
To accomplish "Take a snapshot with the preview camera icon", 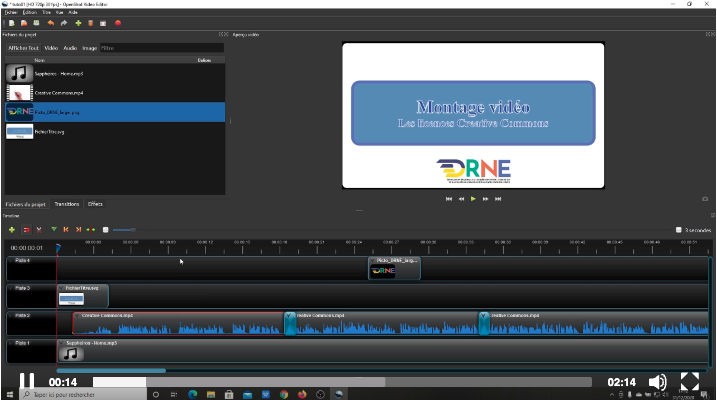I will coord(705,199).
